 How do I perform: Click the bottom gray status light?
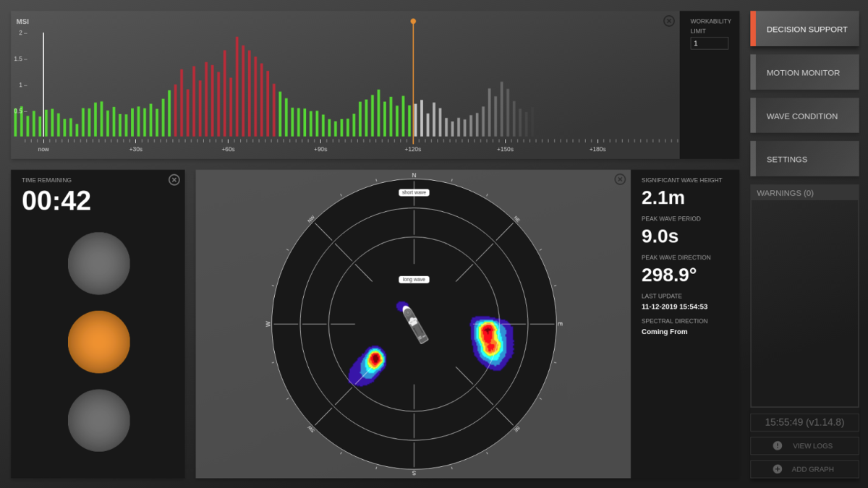coord(99,421)
